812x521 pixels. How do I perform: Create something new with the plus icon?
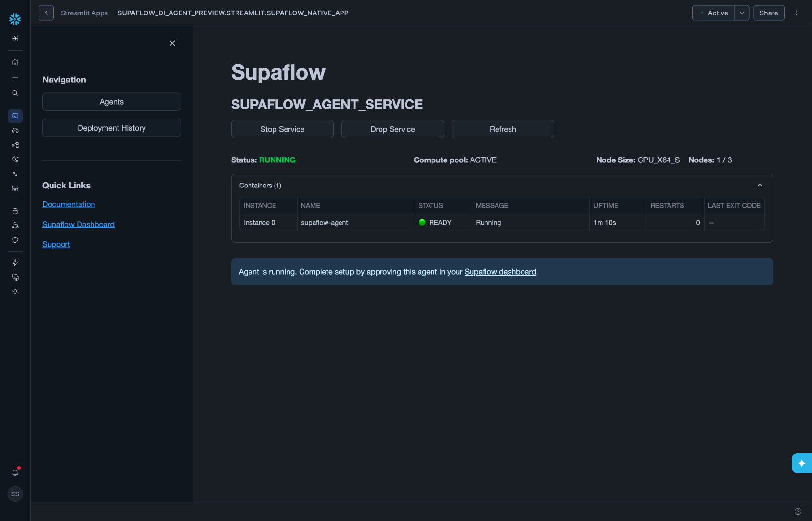(15, 77)
